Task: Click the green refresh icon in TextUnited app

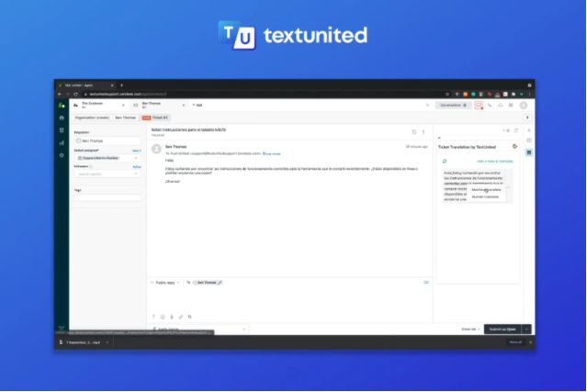Action: pyautogui.click(x=445, y=162)
